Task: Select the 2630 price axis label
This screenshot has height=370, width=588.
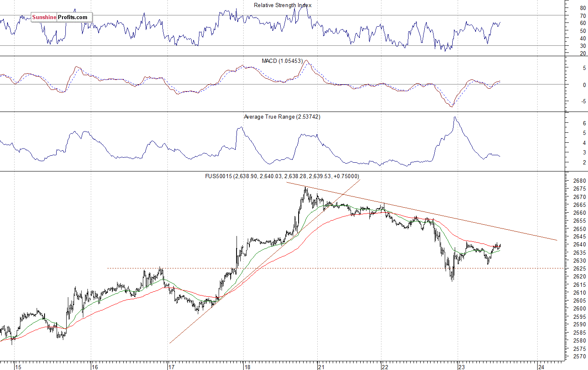Action: [x=580, y=261]
